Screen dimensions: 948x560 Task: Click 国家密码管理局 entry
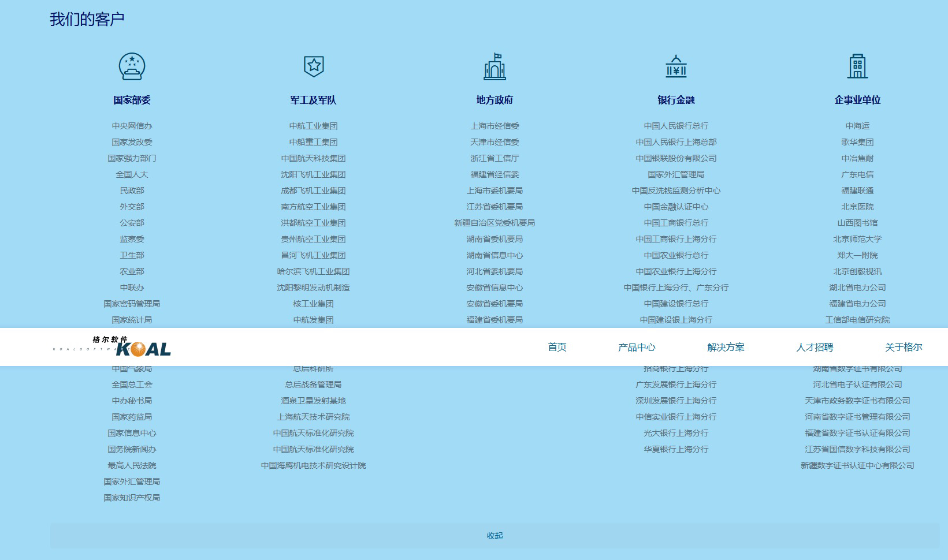tap(132, 304)
